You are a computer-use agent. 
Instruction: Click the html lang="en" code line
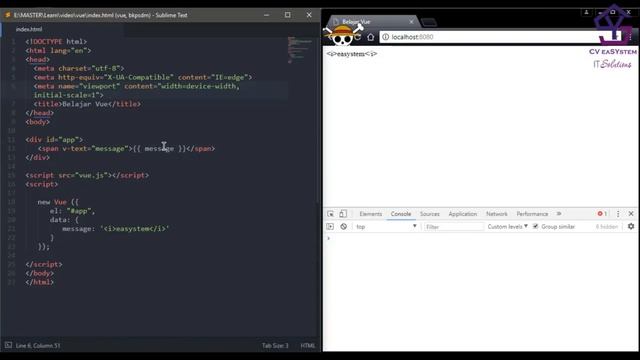[x=58, y=51]
